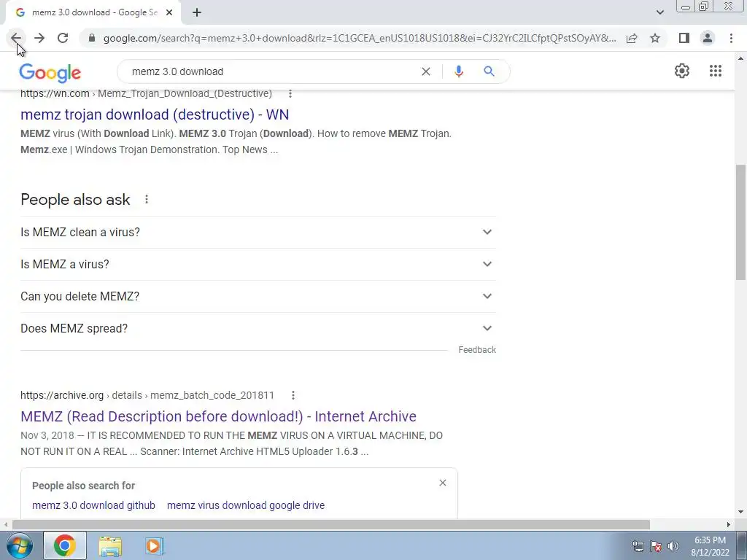Open the tab search chevron

pyautogui.click(x=659, y=12)
